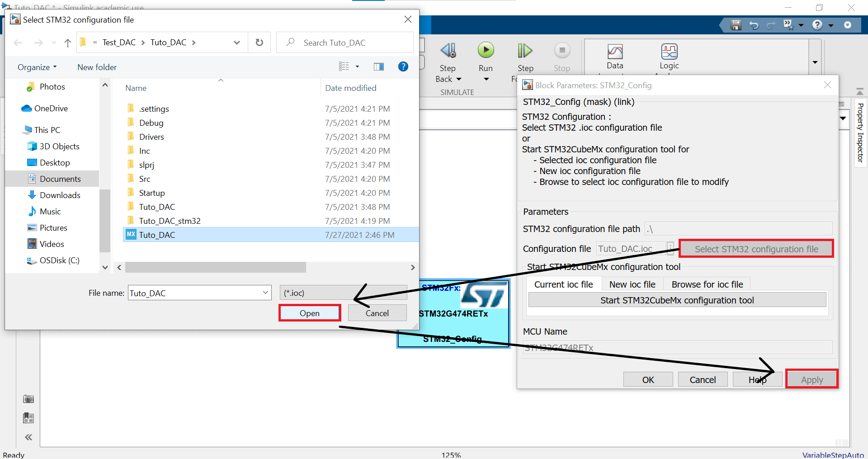Go up one folder level
Image resolution: width=868 pixels, height=459 pixels.
coord(68,43)
